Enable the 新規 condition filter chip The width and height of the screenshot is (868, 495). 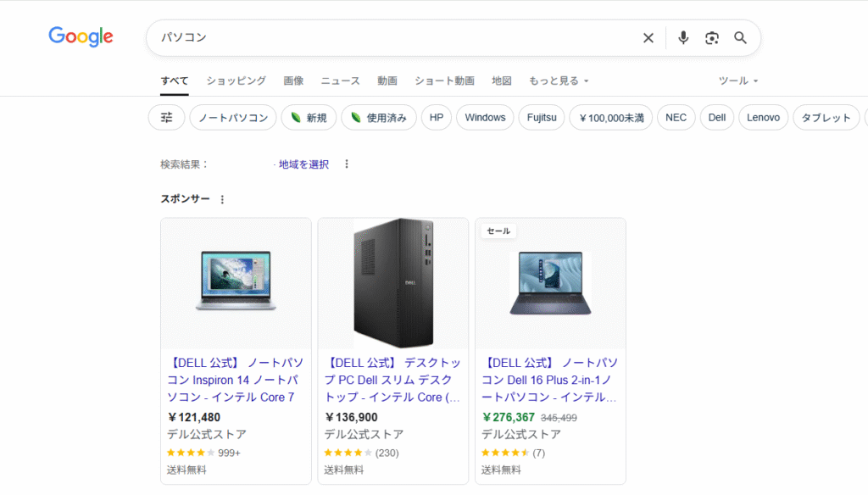click(x=309, y=117)
